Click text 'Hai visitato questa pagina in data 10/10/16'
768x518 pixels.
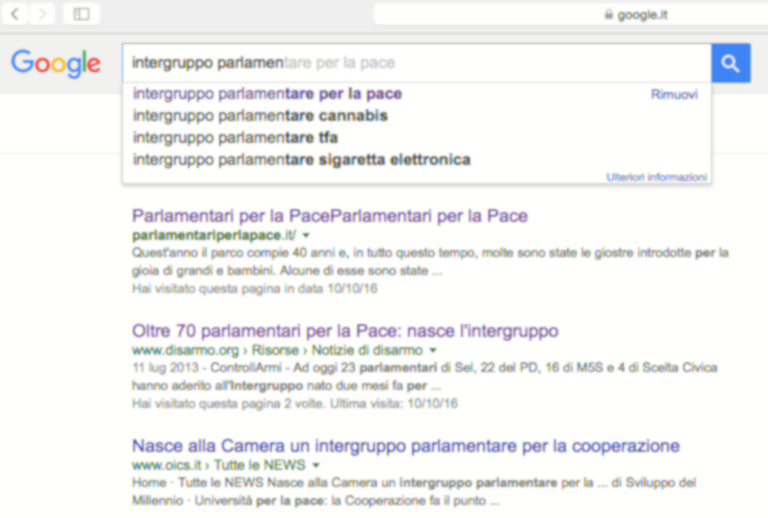(x=255, y=288)
